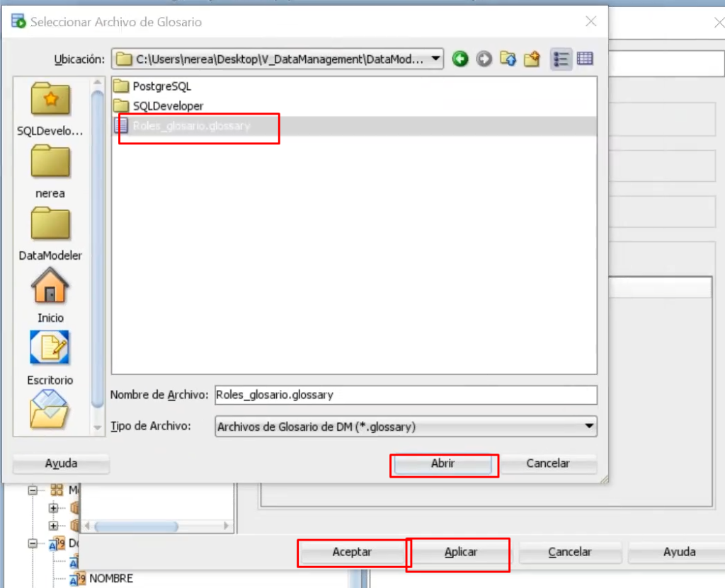
Task: Expand the Ubicación path dropdown
Action: tap(435, 59)
